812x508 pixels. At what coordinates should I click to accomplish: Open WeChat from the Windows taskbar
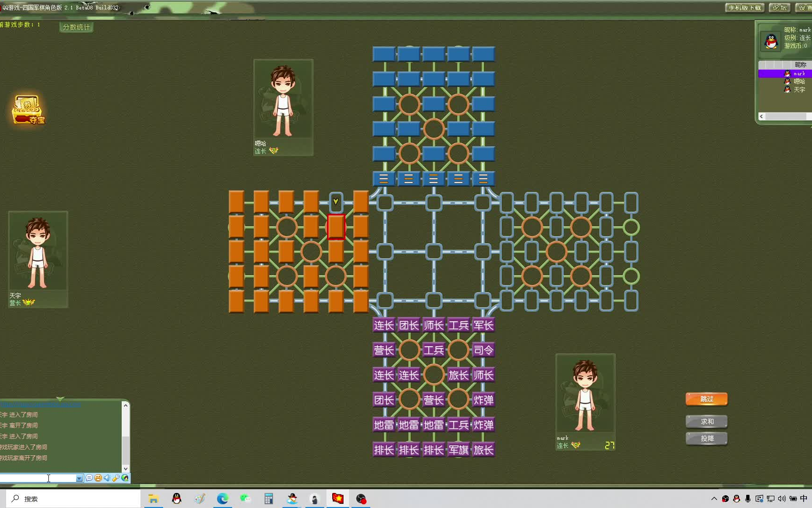[245, 499]
